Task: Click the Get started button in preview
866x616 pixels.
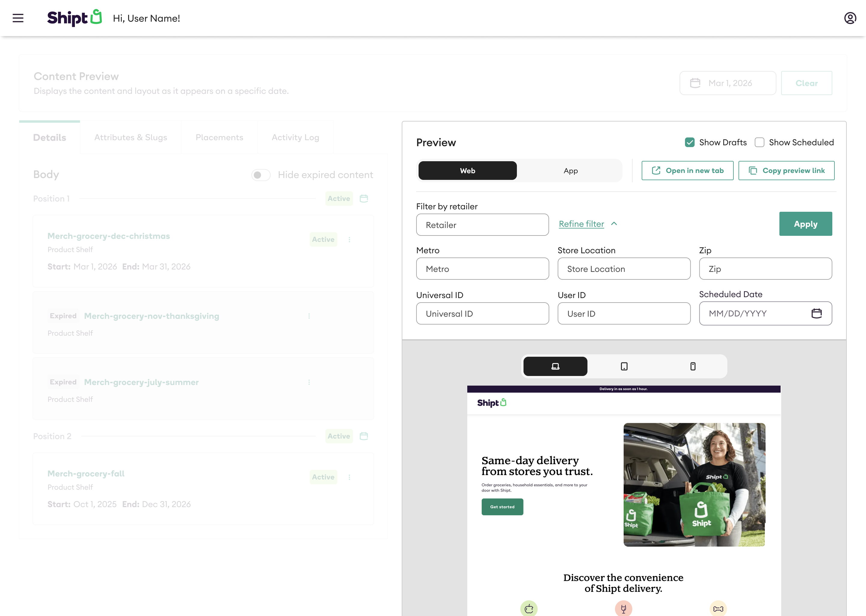Action: pyautogui.click(x=502, y=507)
